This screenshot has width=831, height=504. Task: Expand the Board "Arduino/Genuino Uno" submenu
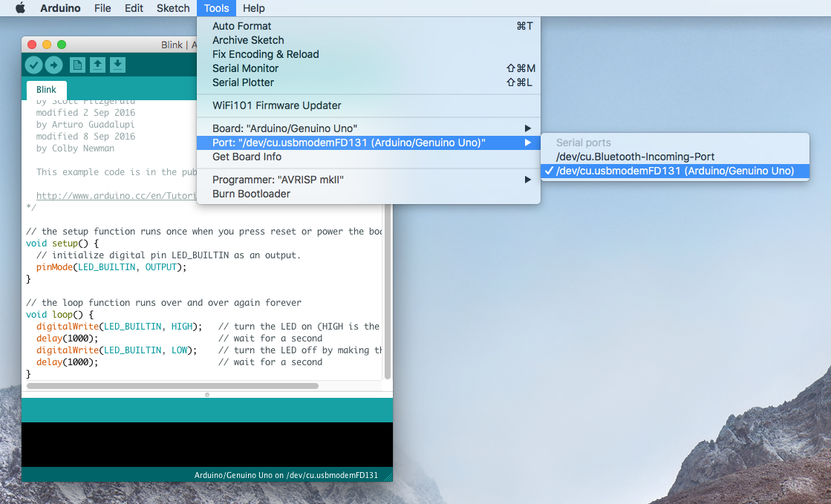pyautogui.click(x=368, y=128)
